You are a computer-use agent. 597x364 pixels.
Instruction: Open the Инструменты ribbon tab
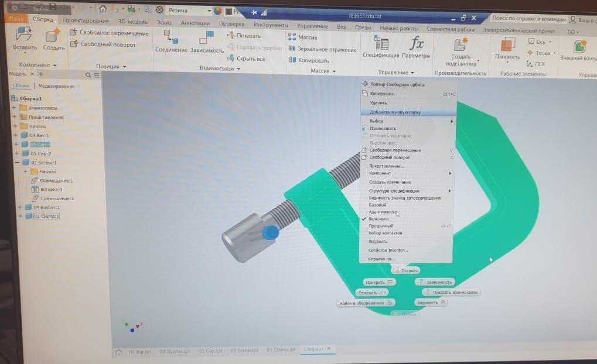(271, 25)
